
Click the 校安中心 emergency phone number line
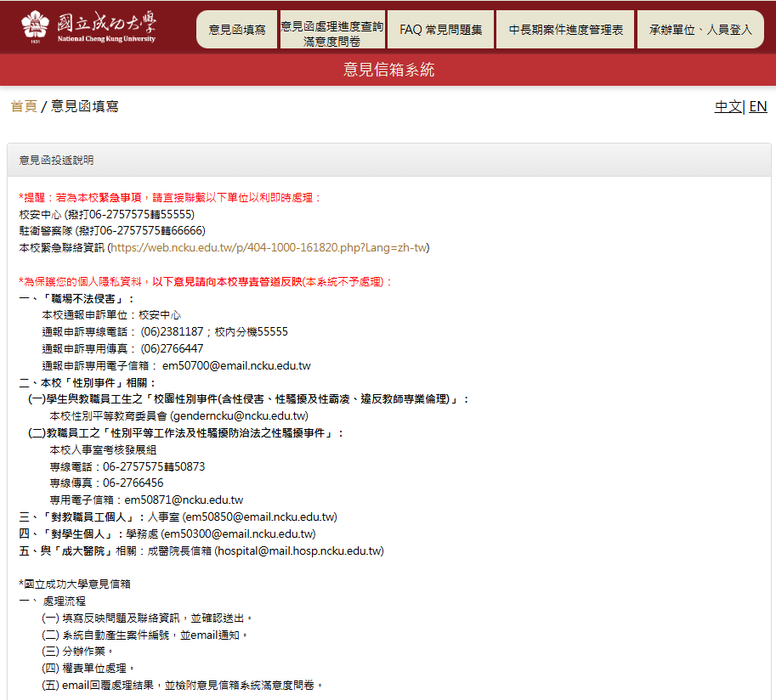pyautogui.click(x=106, y=214)
